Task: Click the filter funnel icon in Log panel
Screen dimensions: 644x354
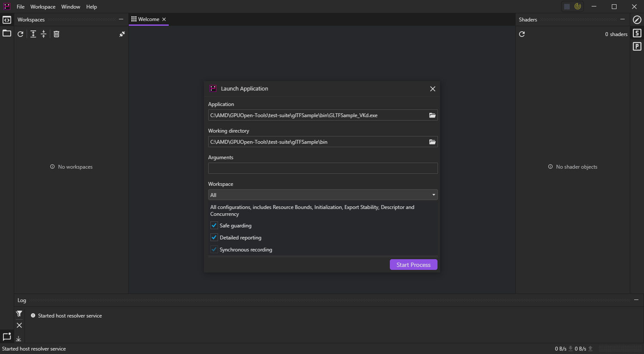Action: [19, 314]
